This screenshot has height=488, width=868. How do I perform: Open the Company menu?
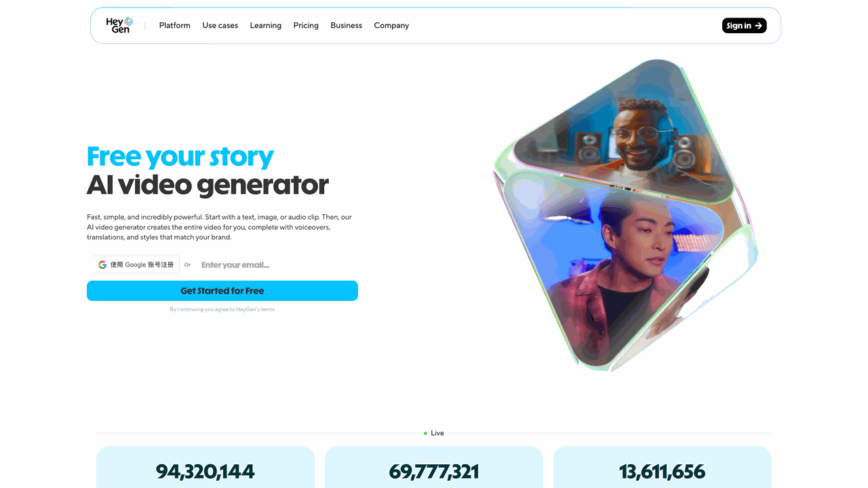pyautogui.click(x=391, y=26)
